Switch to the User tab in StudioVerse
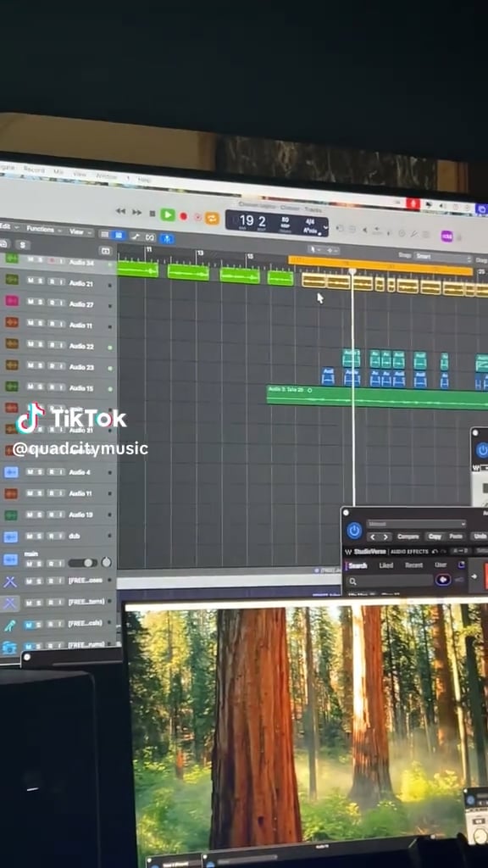 coord(441,565)
